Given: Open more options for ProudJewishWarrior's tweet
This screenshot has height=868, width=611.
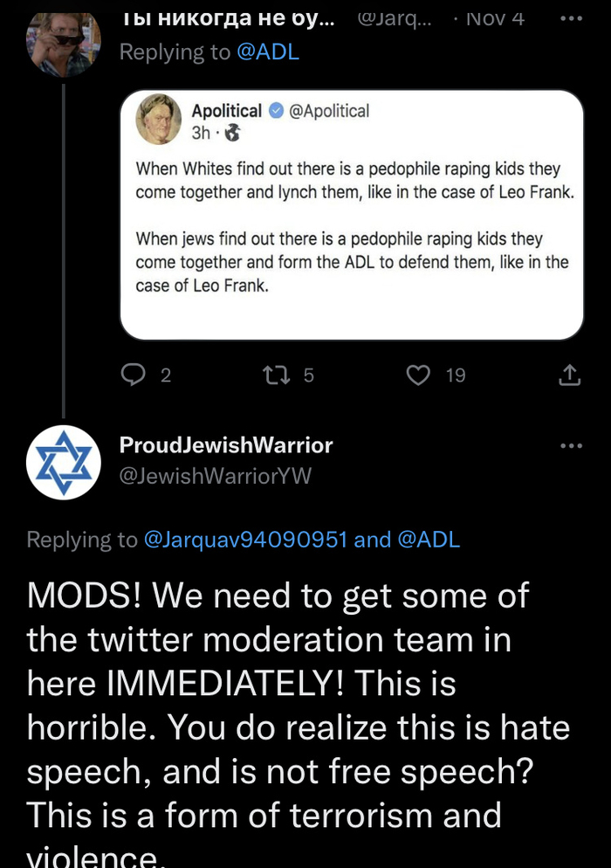Looking at the screenshot, I should tap(570, 446).
